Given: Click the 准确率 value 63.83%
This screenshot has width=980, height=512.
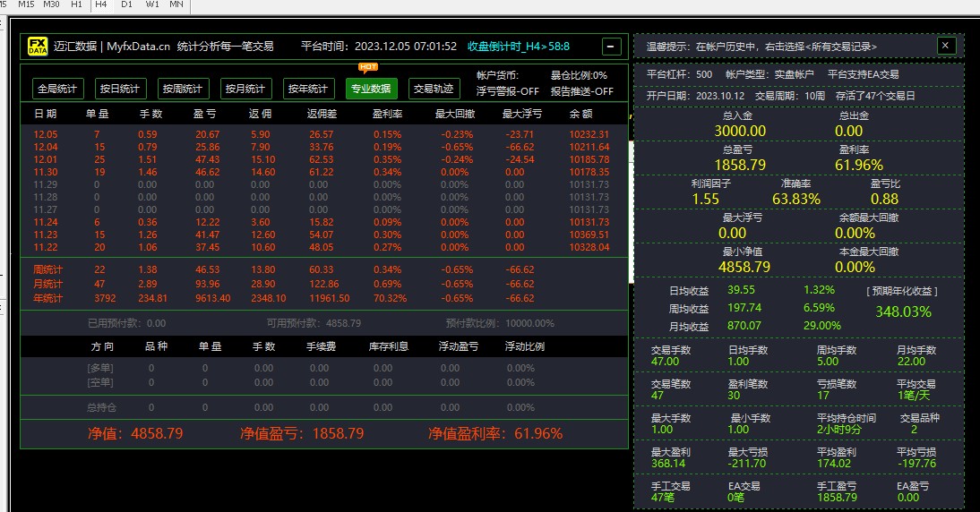Looking at the screenshot, I should coord(796,200).
